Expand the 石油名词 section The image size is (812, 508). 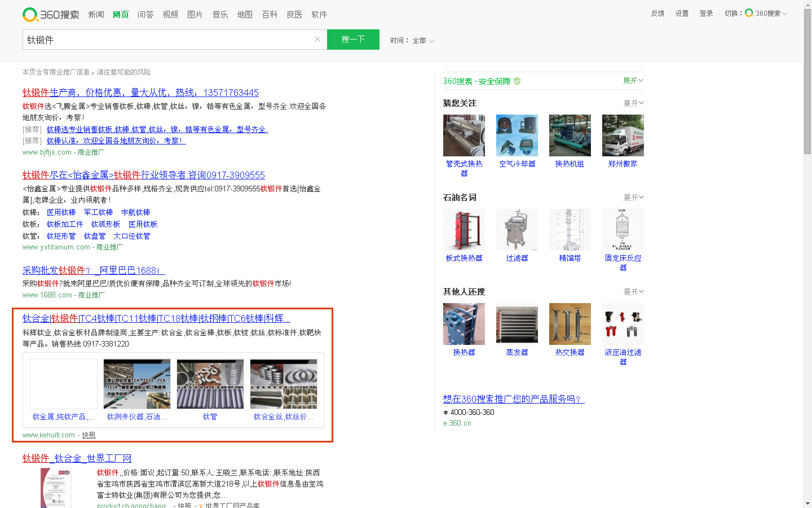coord(633,198)
